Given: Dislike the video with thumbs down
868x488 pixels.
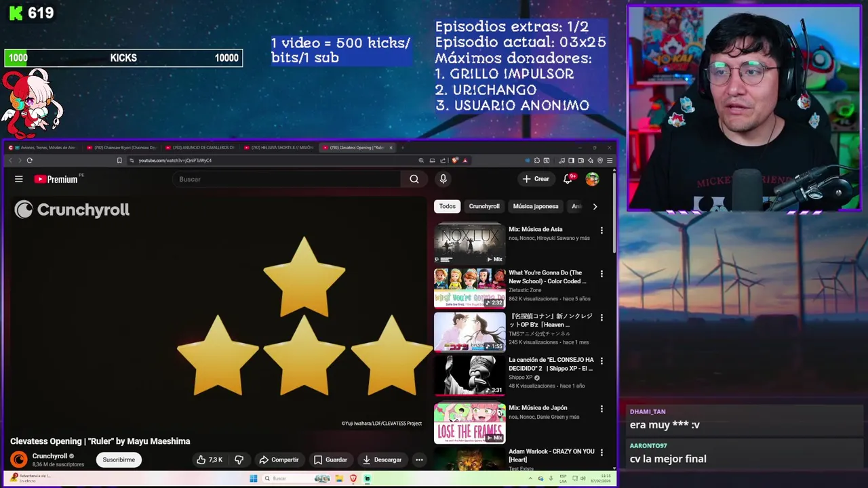Looking at the screenshot, I should (239, 460).
